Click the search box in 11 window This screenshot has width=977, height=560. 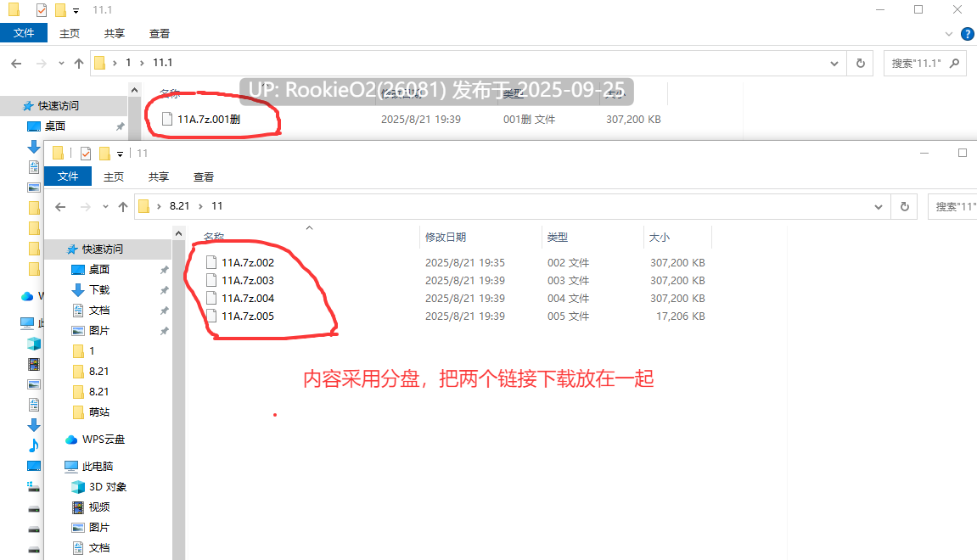point(952,207)
